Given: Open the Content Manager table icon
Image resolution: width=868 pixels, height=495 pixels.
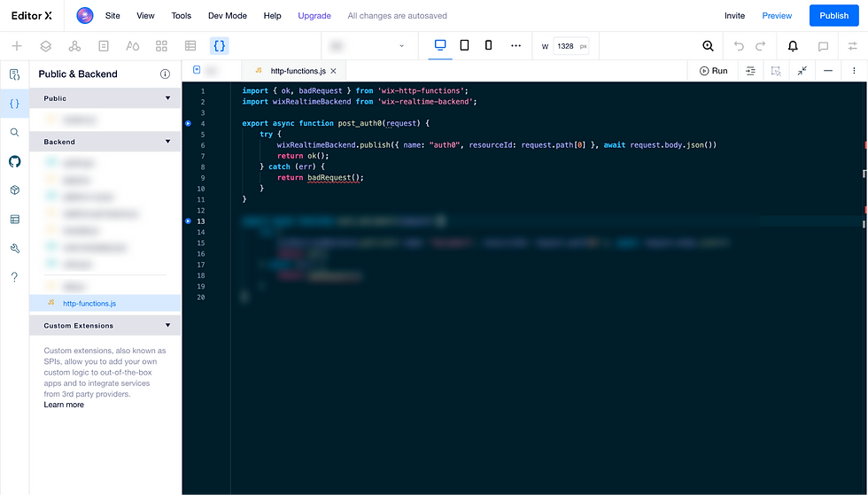Looking at the screenshot, I should click(x=190, y=46).
